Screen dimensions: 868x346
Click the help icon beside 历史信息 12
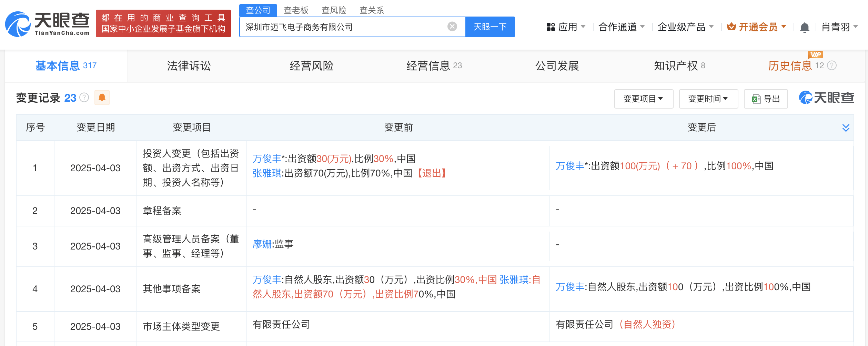[x=832, y=65]
